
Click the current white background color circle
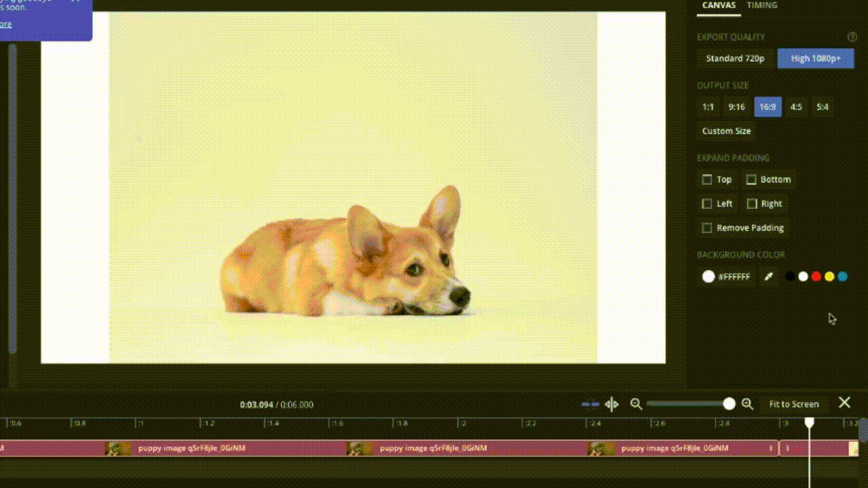709,277
